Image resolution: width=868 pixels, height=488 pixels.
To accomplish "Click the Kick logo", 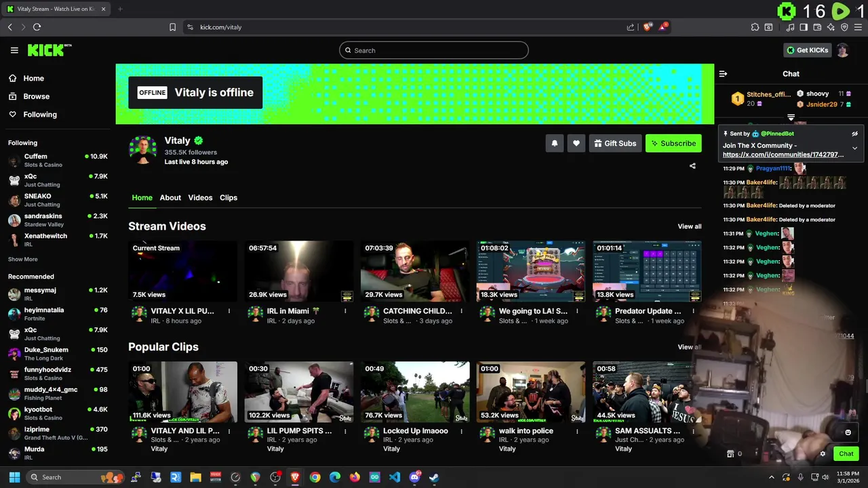I will [x=50, y=50].
